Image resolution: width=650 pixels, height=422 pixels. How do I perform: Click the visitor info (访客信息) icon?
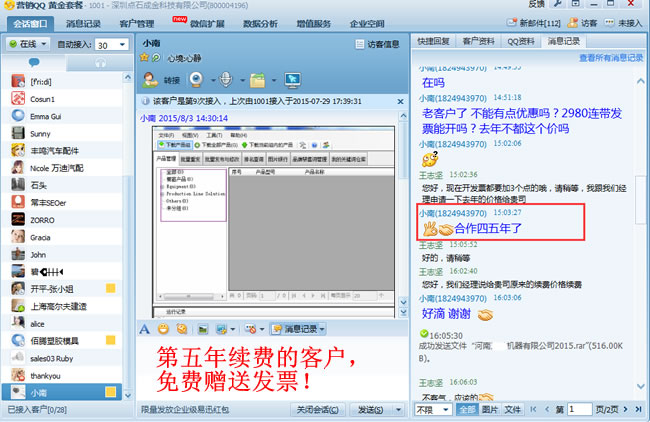click(359, 44)
